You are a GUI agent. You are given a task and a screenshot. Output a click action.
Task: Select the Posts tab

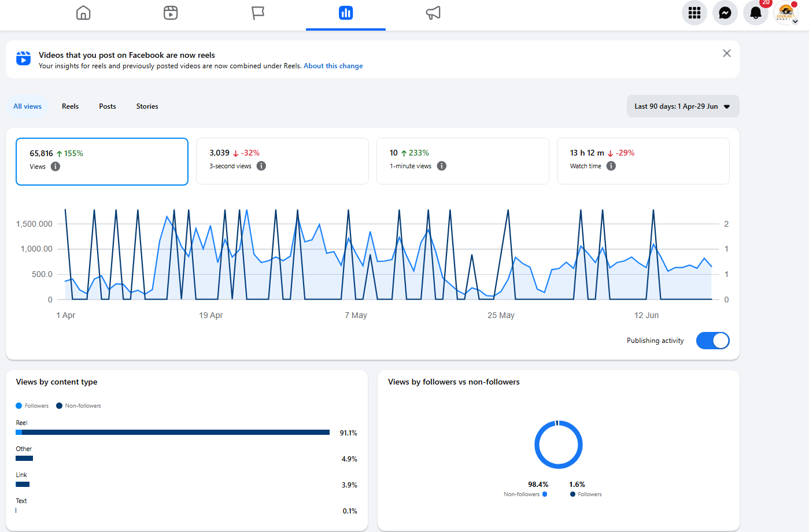pyautogui.click(x=108, y=106)
